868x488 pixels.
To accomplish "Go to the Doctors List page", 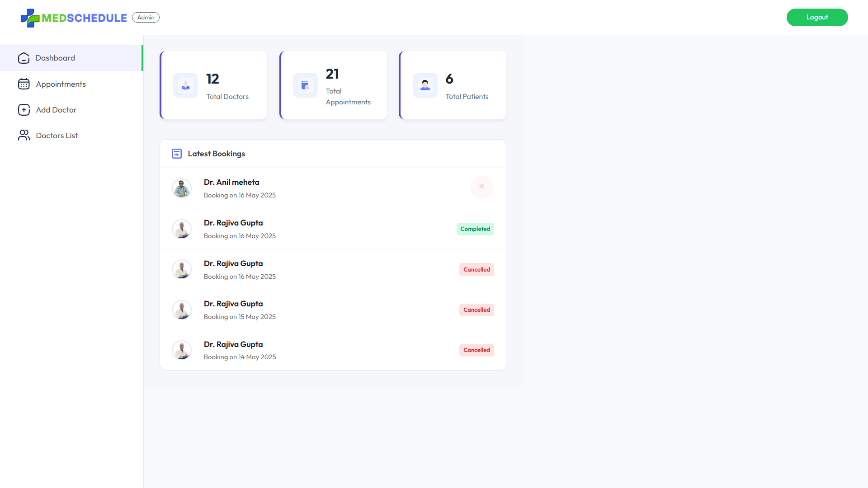I will (57, 136).
